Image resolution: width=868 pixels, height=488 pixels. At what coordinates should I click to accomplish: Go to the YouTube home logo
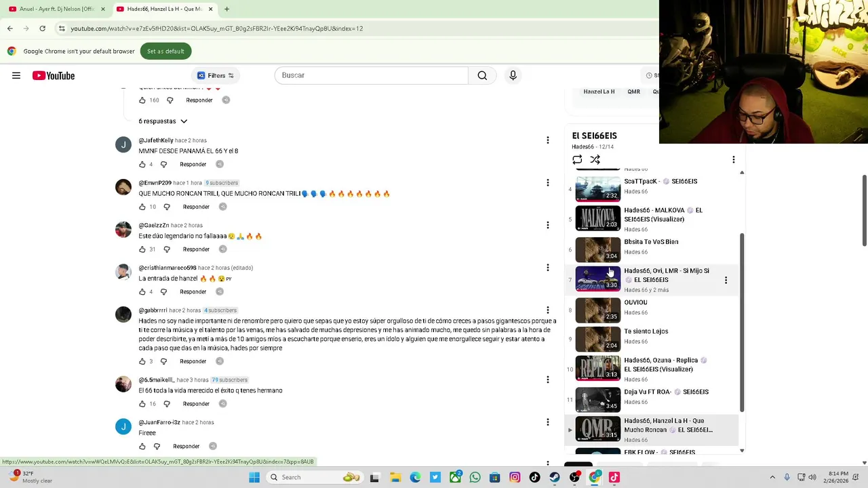pos(54,75)
